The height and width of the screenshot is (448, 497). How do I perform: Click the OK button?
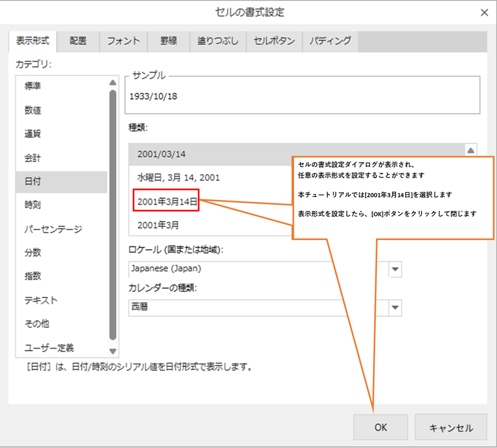pos(381,428)
